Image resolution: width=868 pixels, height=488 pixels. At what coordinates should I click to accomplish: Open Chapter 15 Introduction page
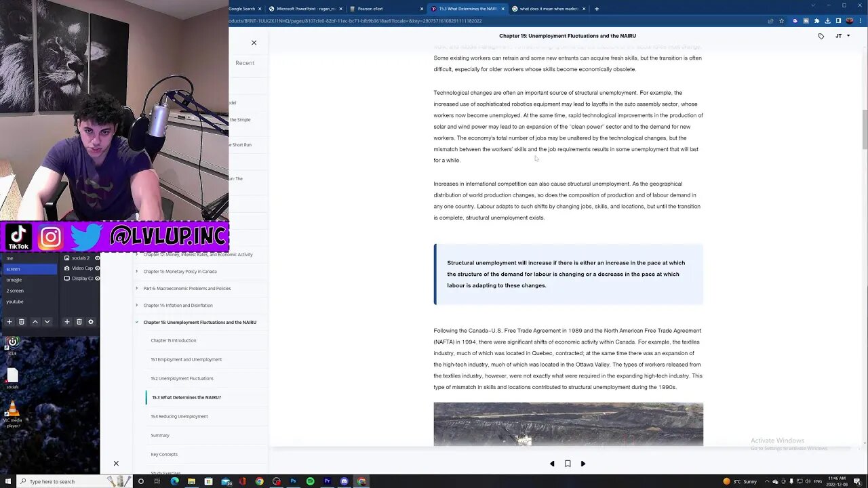coord(174,341)
